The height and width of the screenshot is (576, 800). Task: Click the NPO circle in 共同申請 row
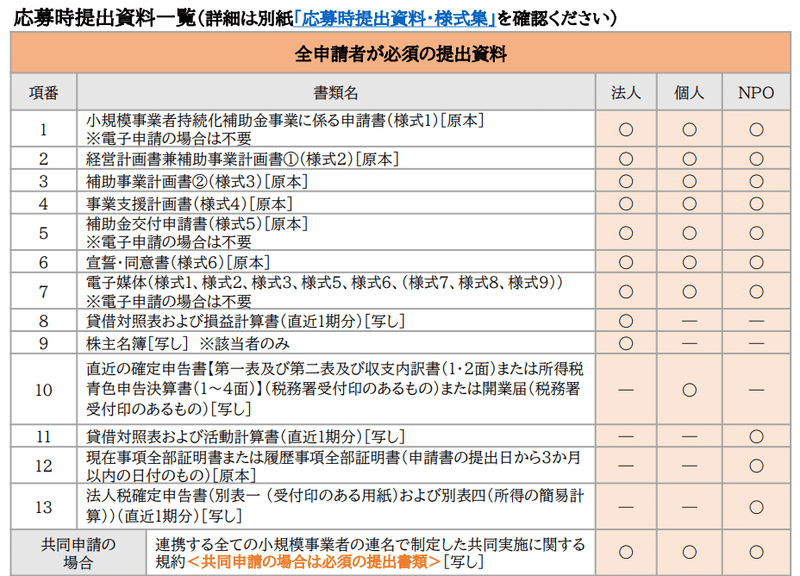tap(756, 552)
